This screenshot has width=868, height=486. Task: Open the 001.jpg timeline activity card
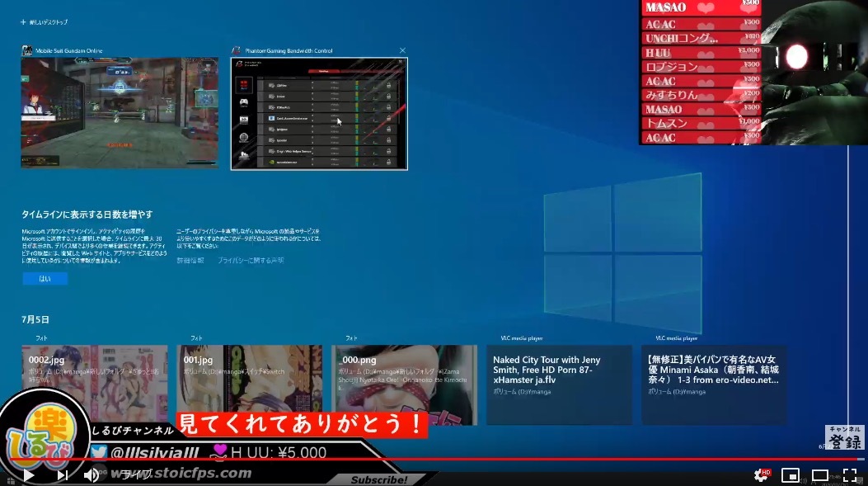(x=249, y=385)
